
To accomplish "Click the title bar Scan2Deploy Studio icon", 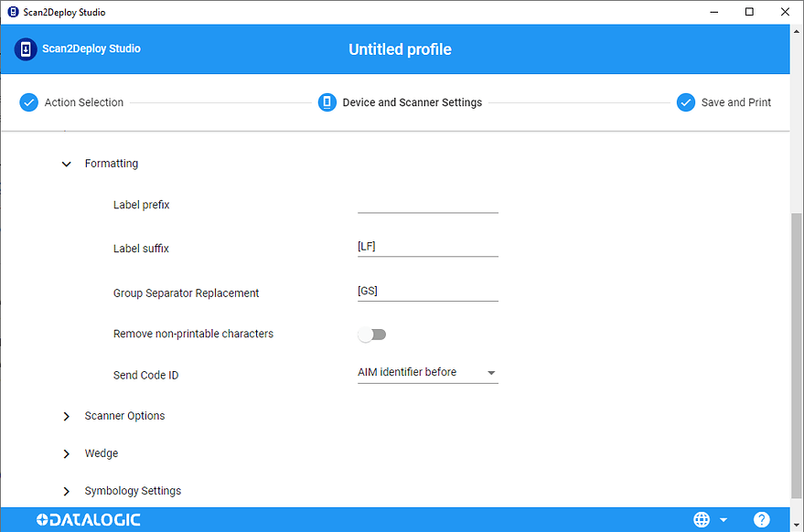I will (x=11, y=11).
